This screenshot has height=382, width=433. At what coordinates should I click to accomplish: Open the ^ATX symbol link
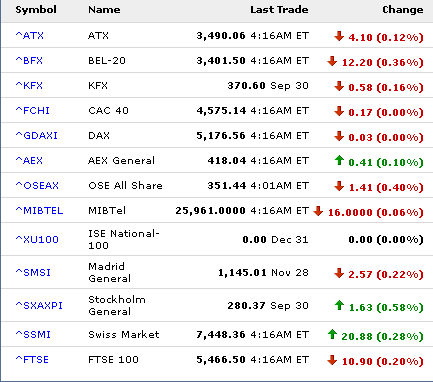click(x=29, y=35)
